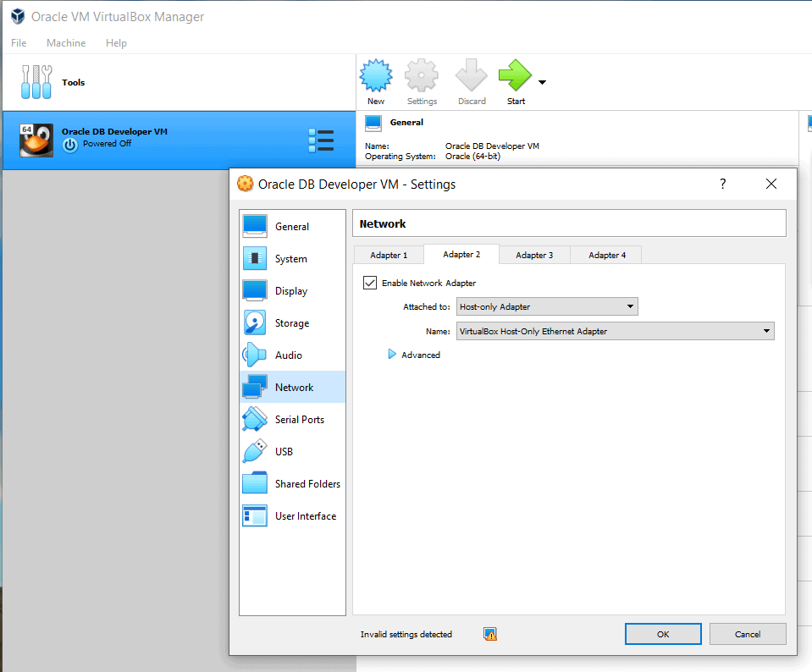812x672 pixels.
Task: Close the Settings dialog
Action: point(771,184)
